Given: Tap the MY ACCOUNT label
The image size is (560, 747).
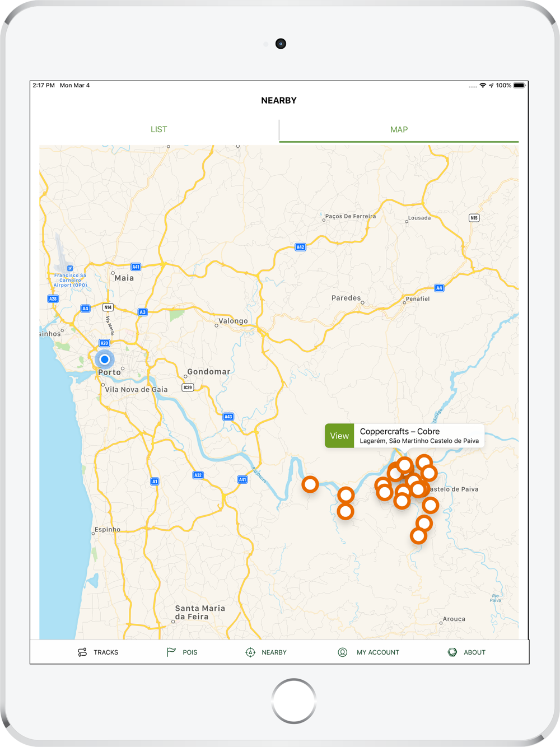Looking at the screenshot, I should click(378, 652).
